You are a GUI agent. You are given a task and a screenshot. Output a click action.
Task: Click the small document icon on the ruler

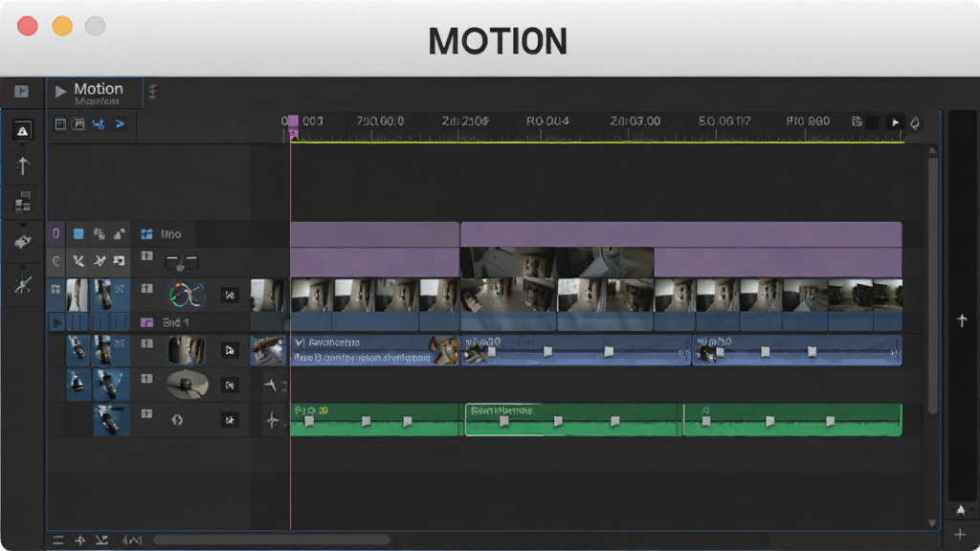857,121
